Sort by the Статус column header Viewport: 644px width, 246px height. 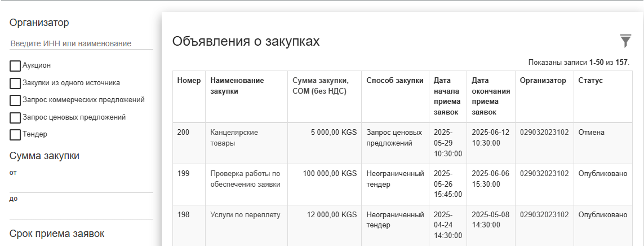(x=590, y=81)
